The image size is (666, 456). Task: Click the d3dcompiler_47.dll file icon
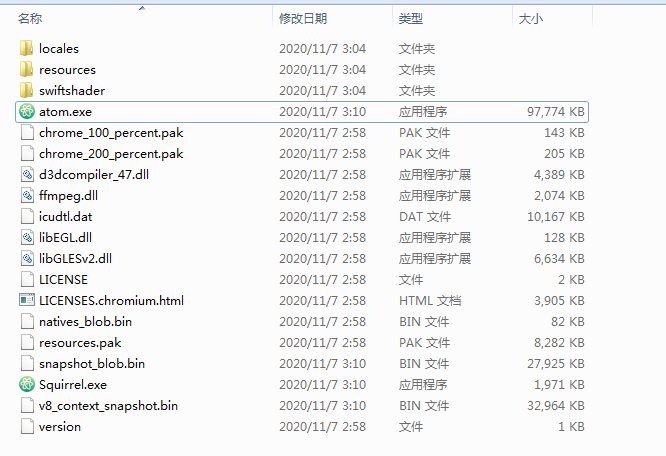click(x=27, y=175)
